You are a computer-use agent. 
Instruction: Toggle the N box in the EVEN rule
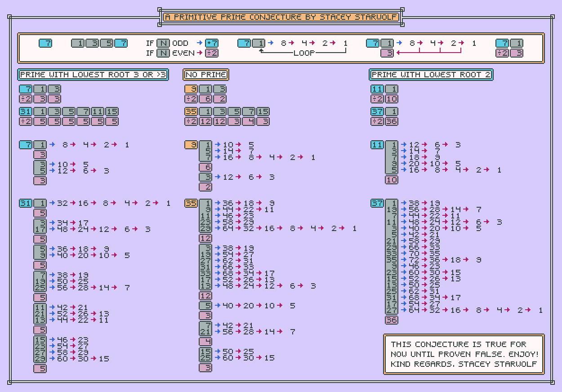[x=163, y=53]
